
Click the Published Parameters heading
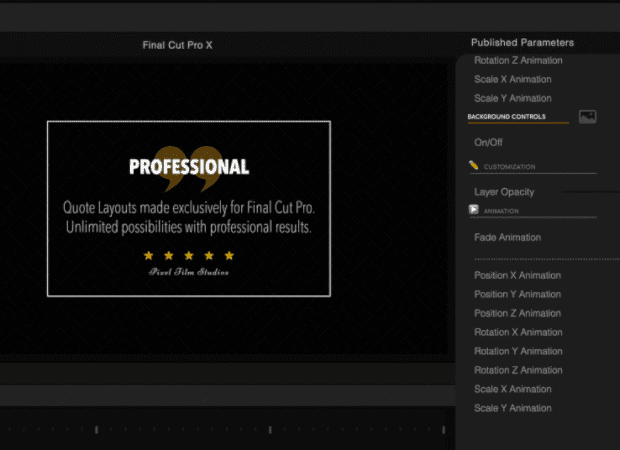(522, 43)
